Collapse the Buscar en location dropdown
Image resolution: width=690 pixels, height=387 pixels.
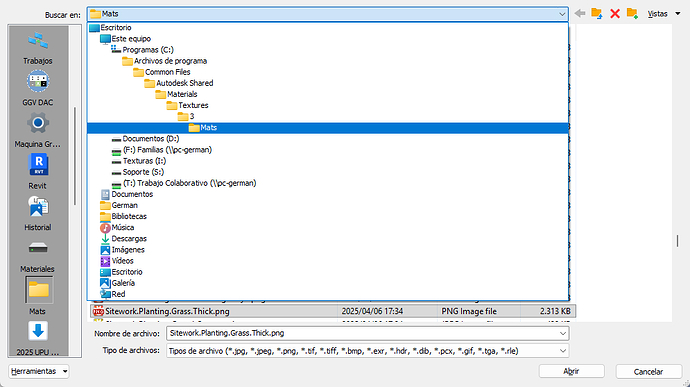tap(562, 14)
